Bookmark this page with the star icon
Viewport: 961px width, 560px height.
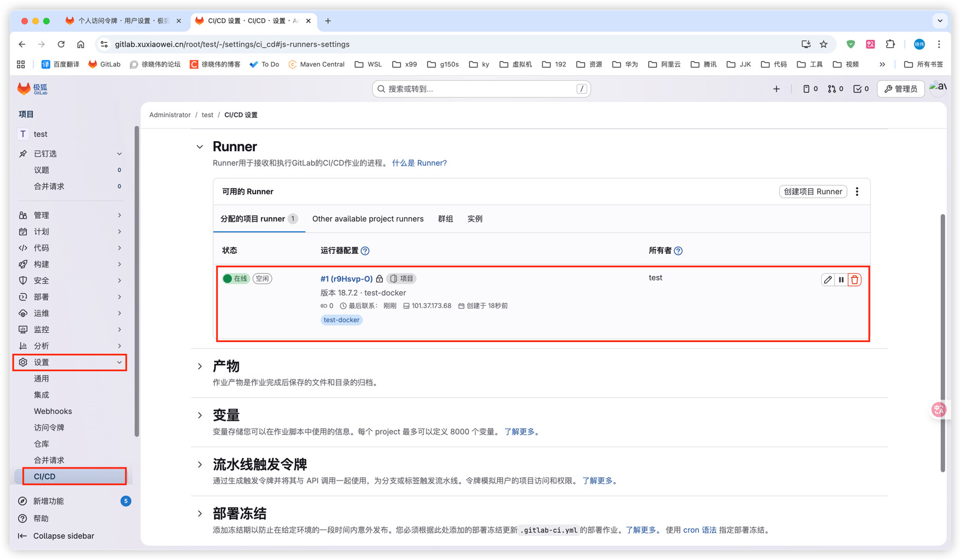click(x=824, y=44)
